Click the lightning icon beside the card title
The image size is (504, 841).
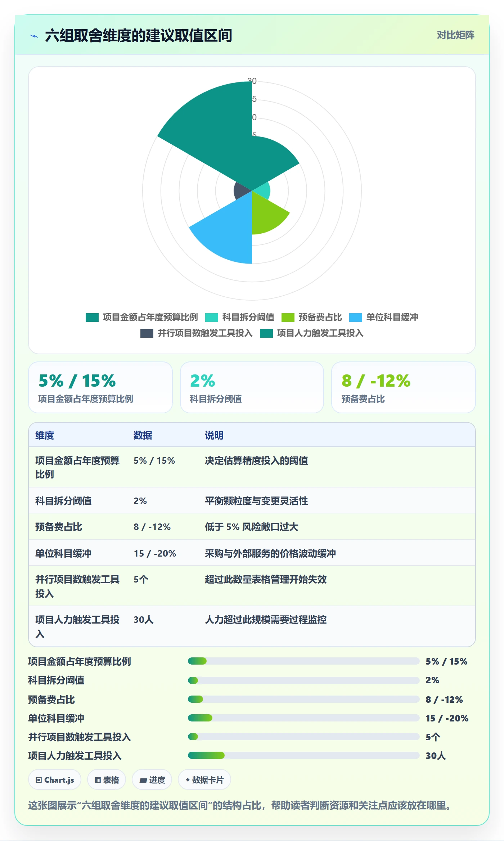pos(34,36)
